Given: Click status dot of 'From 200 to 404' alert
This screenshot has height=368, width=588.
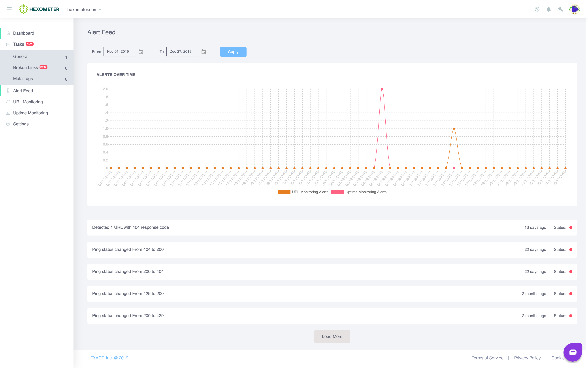Looking at the screenshot, I should 571,272.
